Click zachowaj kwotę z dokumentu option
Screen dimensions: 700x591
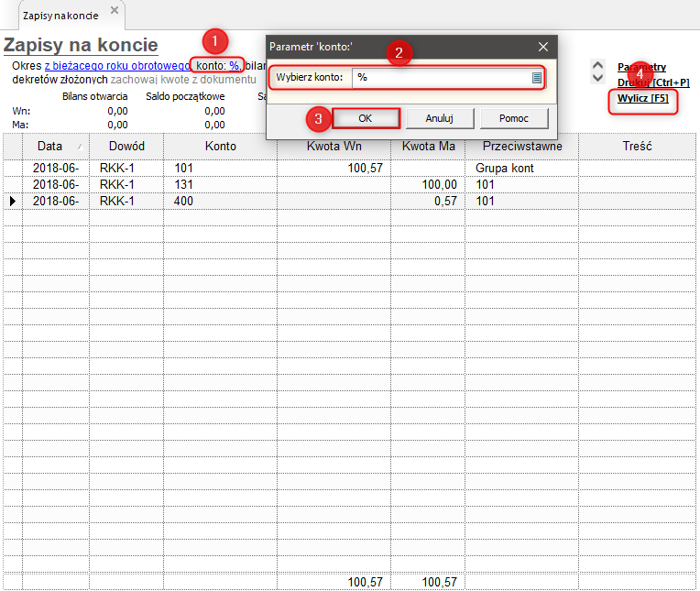(x=183, y=80)
